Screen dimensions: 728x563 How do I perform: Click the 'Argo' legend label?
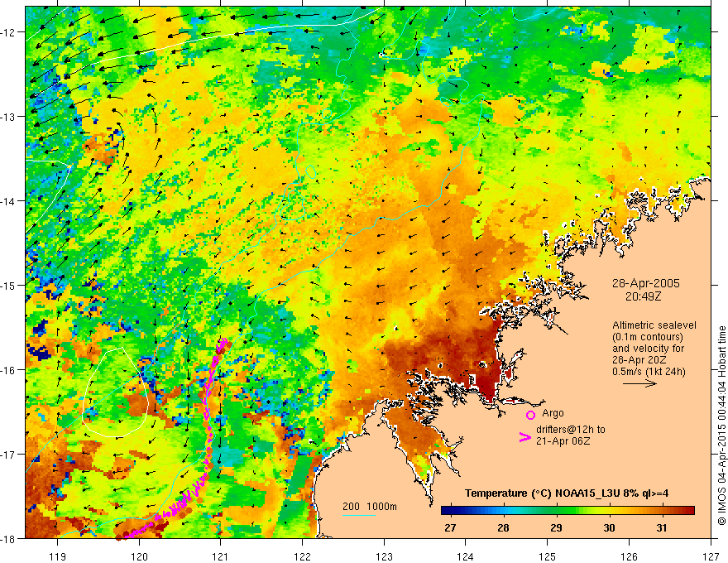coord(553,413)
